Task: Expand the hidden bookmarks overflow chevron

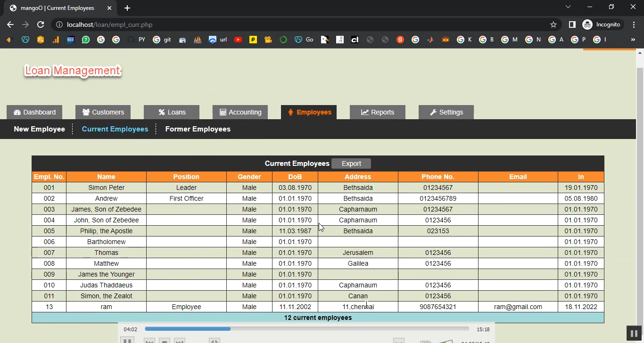Action: [x=633, y=40]
